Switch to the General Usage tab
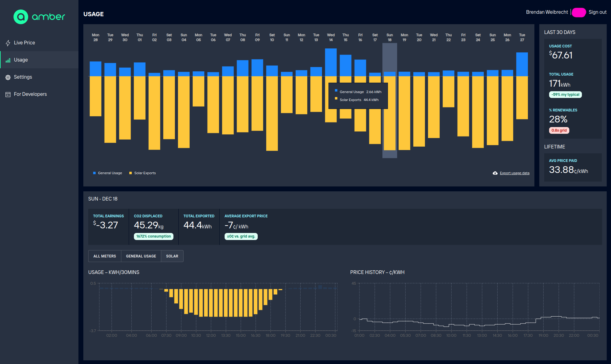 (x=141, y=256)
